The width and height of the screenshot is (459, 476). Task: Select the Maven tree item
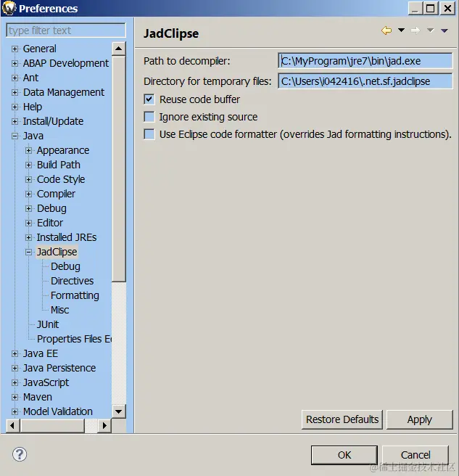click(x=37, y=397)
